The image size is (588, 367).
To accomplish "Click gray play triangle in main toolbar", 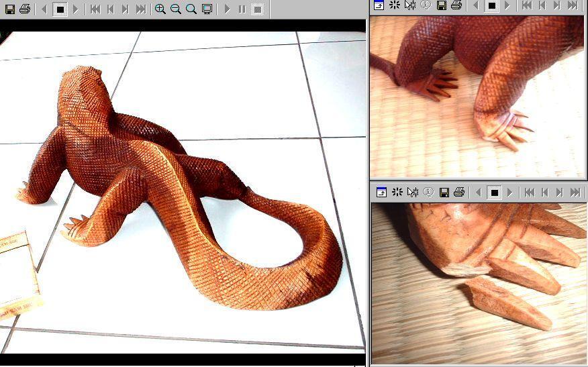I will pos(227,9).
